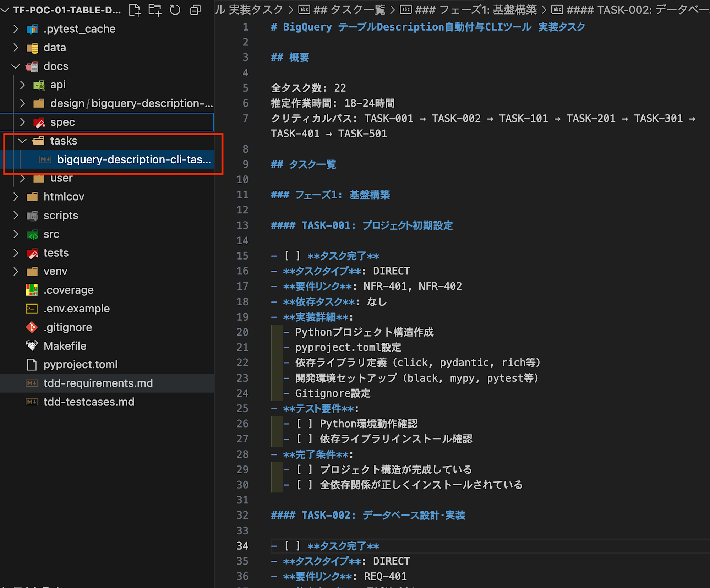Screen dimensions: 710x588
Task: Click the title heading 'BigQuery テーブルDescription自動付与CLIツール'
Action: click(407, 27)
